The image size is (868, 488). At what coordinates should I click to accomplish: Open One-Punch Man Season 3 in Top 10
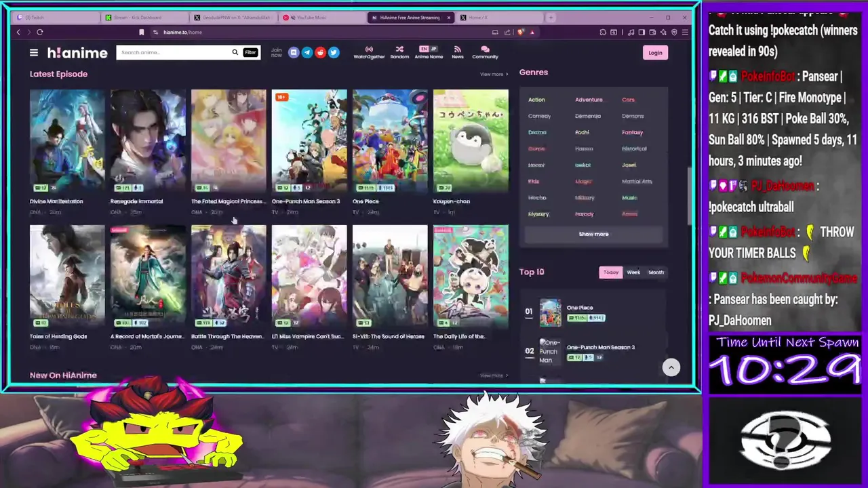[600, 347]
